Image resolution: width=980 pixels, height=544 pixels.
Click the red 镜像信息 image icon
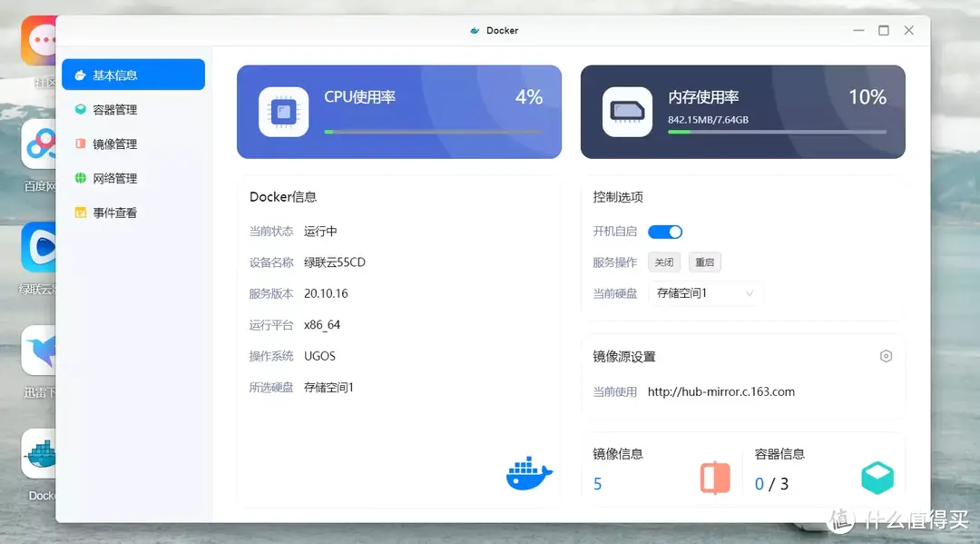[715, 478]
